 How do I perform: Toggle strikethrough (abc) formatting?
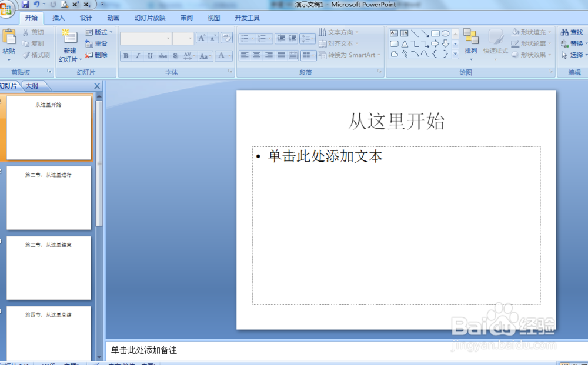pos(162,56)
